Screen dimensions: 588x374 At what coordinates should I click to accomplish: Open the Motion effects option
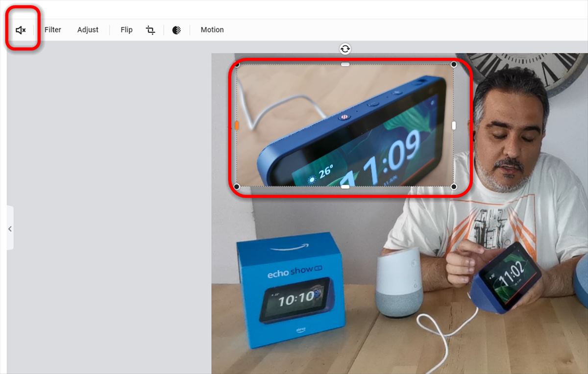coord(212,30)
